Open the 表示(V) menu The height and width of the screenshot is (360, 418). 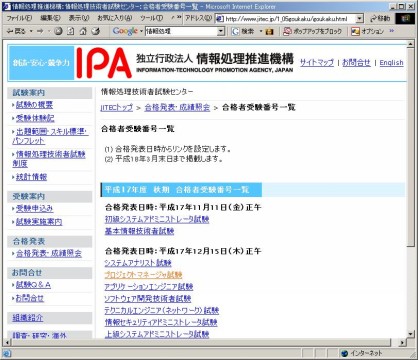click(x=79, y=18)
